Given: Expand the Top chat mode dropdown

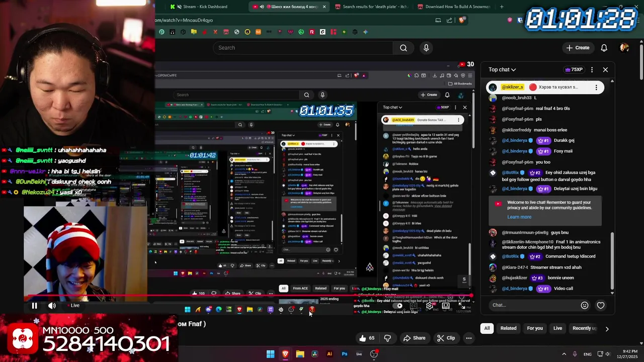Looking at the screenshot, I should coord(502,70).
